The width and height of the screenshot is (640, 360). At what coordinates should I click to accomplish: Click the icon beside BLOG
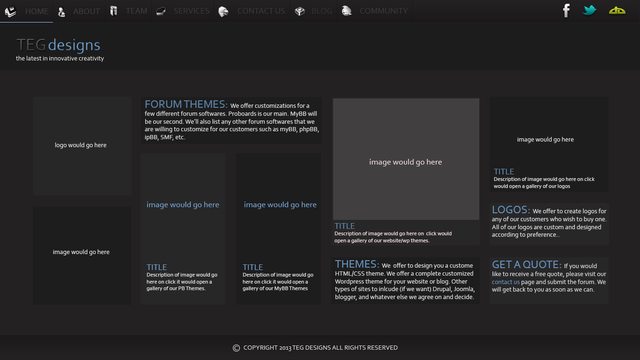click(x=300, y=11)
